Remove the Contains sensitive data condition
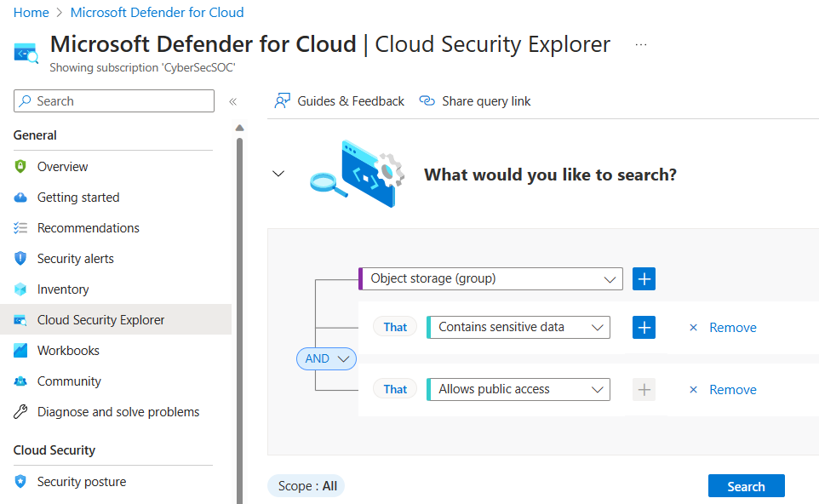The width and height of the screenshot is (819, 504). [x=723, y=328]
